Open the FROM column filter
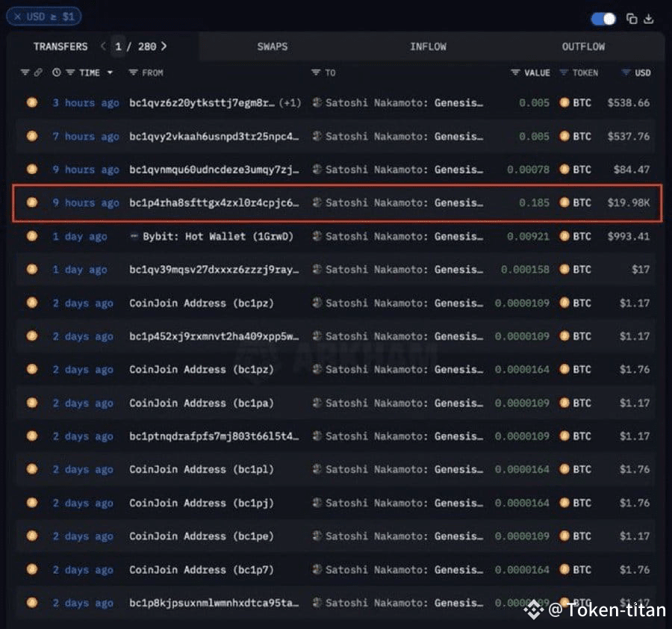 [134, 72]
